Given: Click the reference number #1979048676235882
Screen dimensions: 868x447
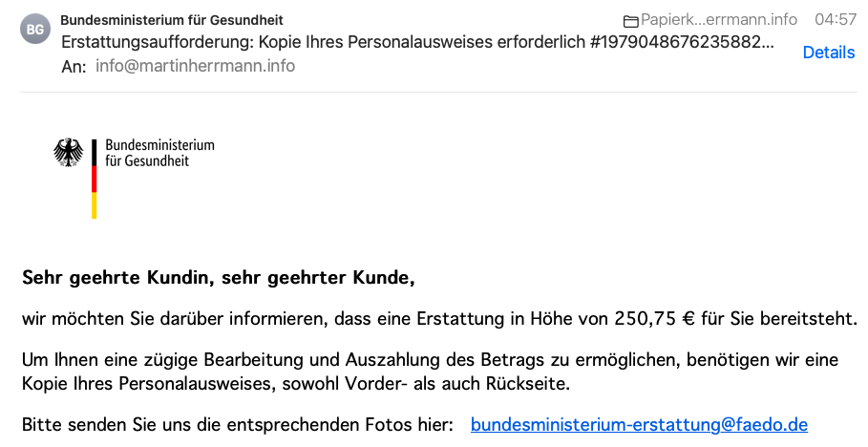Looking at the screenshot, I should pos(682,42).
